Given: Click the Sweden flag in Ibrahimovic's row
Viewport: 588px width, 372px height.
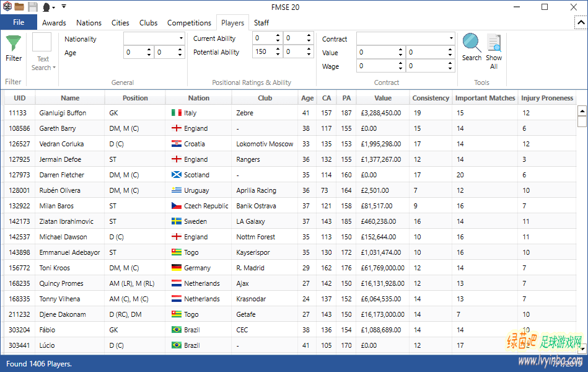Looking at the screenshot, I should (x=176, y=221).
